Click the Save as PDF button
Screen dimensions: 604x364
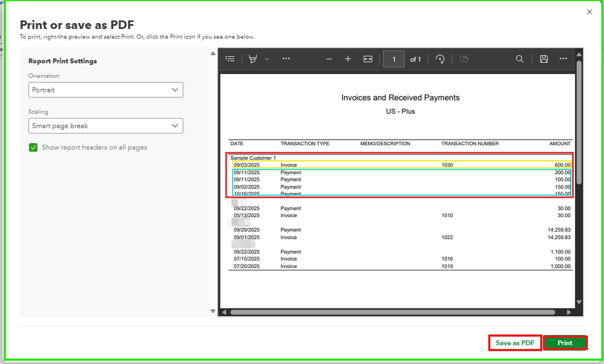pyautogui.click(x=515, y=343)
